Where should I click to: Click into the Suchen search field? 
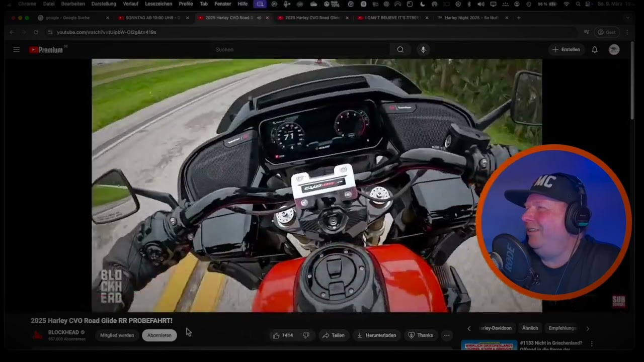(x=302, y=50)
